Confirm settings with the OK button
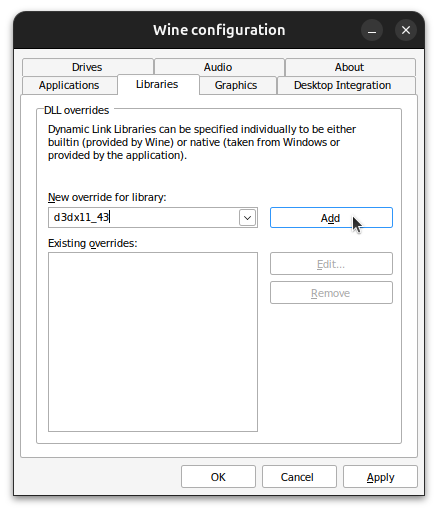 pyautogui.click(x=218, y=477)
